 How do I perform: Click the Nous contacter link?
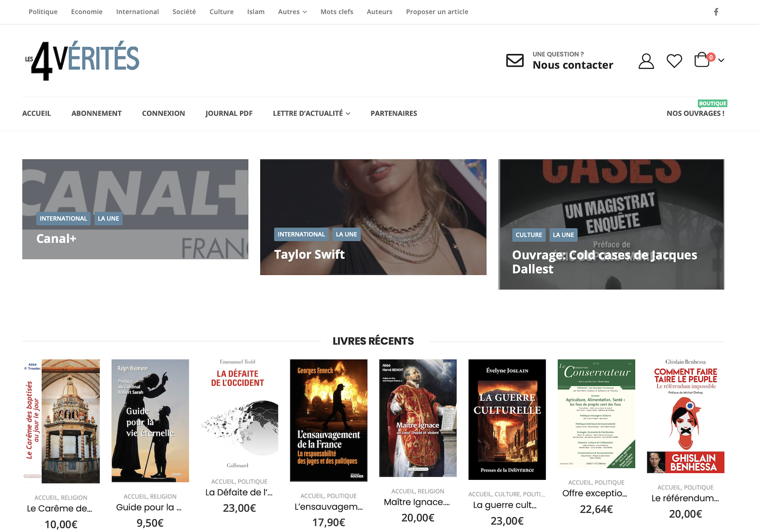point(572,65)
